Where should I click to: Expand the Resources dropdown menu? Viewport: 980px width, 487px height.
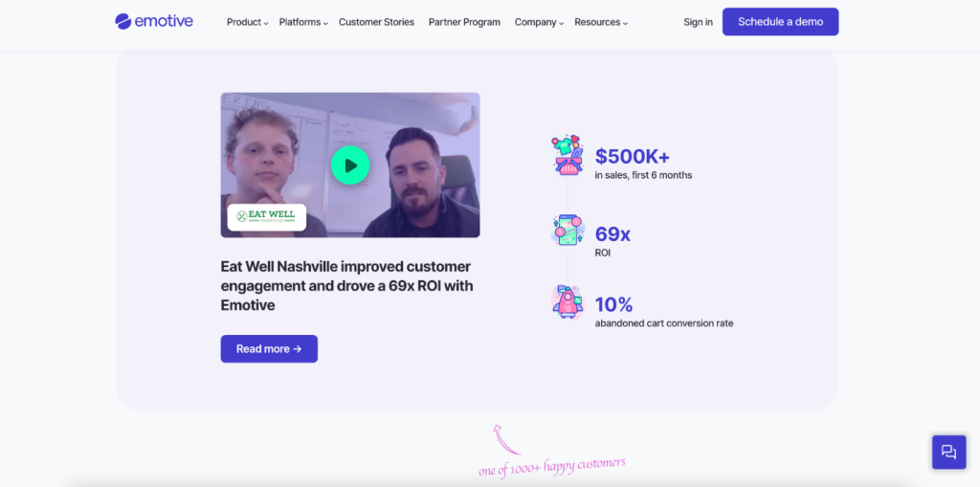(601, 22)
